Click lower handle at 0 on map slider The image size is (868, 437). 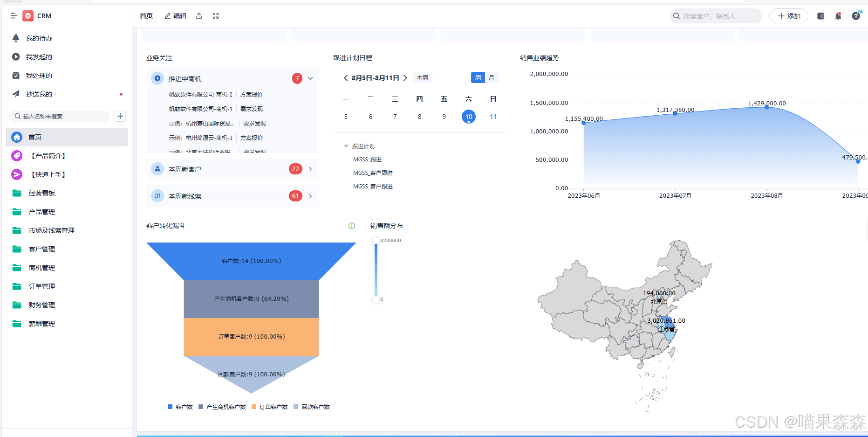376,299
